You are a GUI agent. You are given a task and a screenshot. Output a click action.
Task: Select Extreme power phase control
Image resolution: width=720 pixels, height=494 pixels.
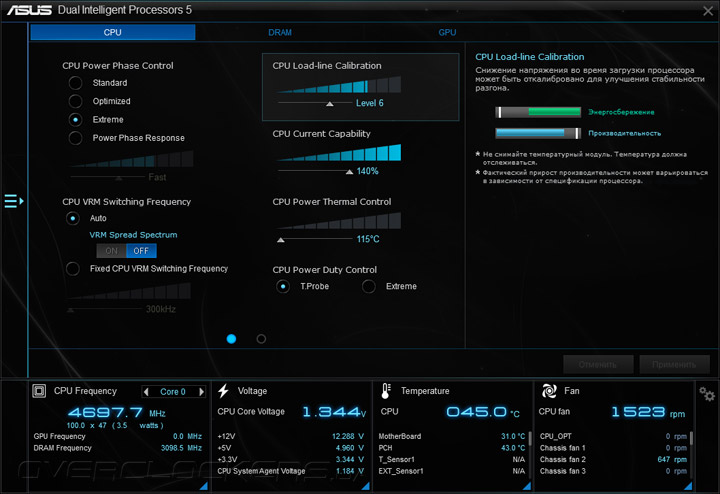tap(75, 120)
